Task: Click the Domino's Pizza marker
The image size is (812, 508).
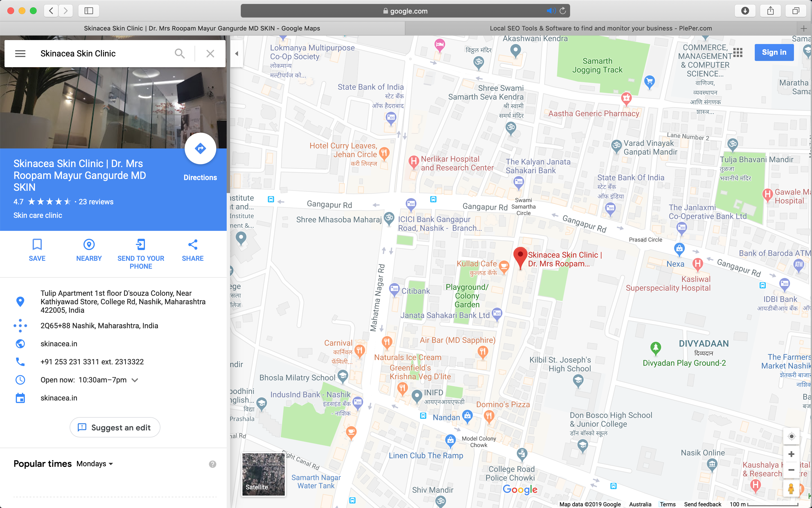Action: coord(489,417)
